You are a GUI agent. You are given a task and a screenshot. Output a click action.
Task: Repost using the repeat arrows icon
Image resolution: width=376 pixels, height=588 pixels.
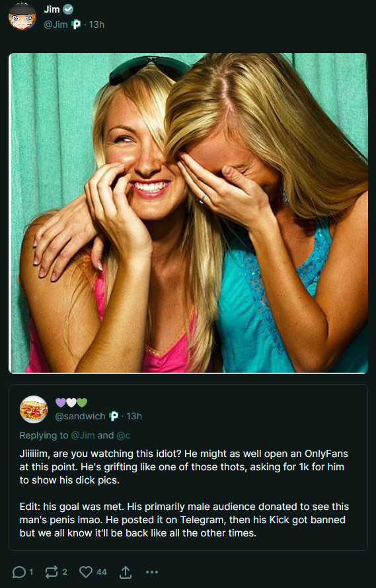[52, 572]
